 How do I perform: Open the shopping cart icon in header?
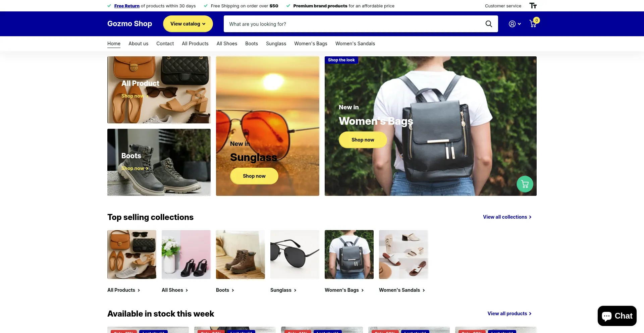(533, 23)
